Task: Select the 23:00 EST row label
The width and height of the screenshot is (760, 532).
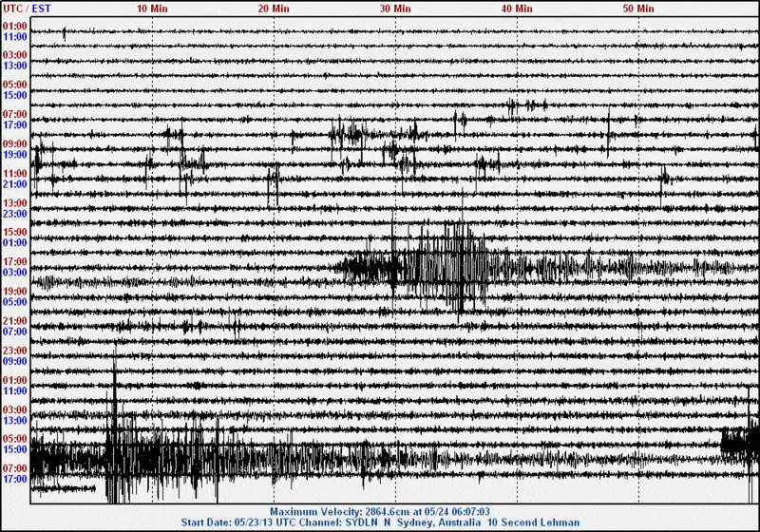Action: click(x=14, y=214)
